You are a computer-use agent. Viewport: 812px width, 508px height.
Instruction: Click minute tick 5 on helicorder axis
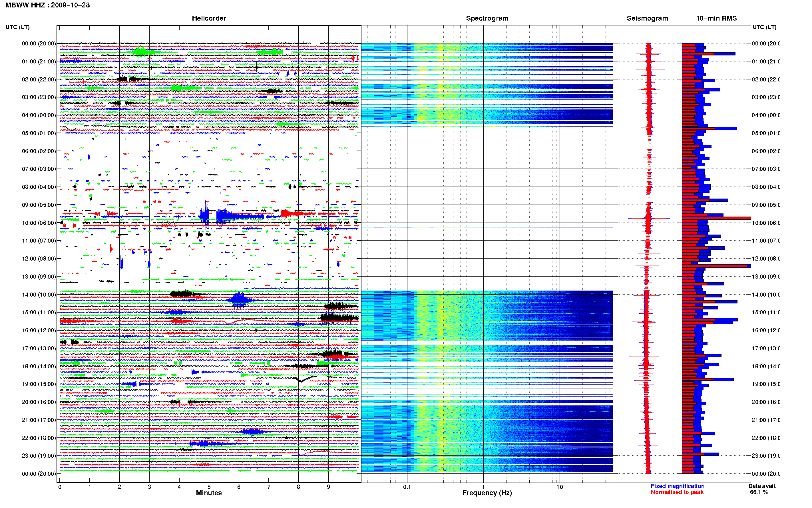pyautogui.click(x=209, y=487)
